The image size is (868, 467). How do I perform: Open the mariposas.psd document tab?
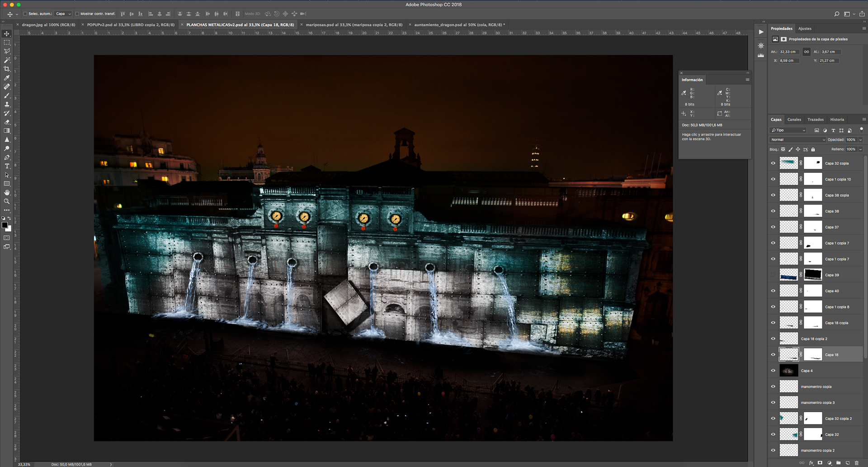pos(354,25)
